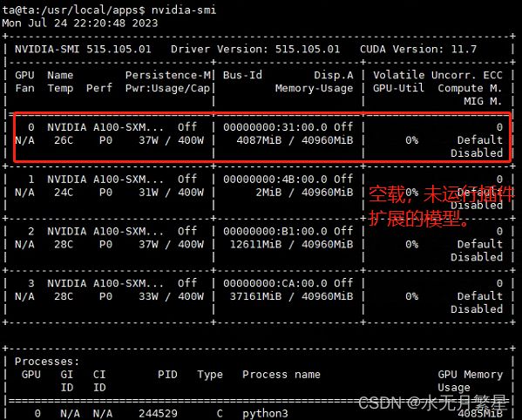Click the Processes: section title
The height and width of the screenshot is (420, 522).
coord(47,362)
